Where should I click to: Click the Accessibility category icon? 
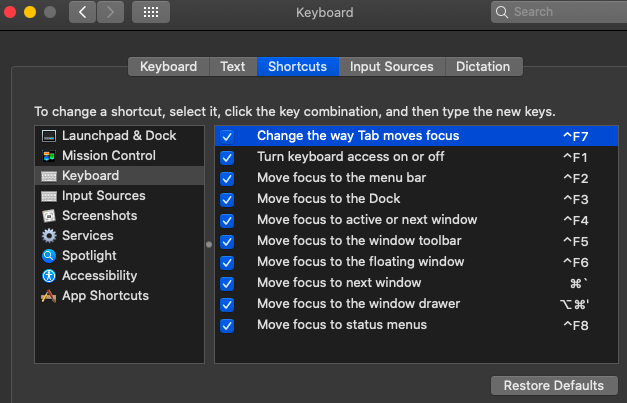click(x=49, y=275)
